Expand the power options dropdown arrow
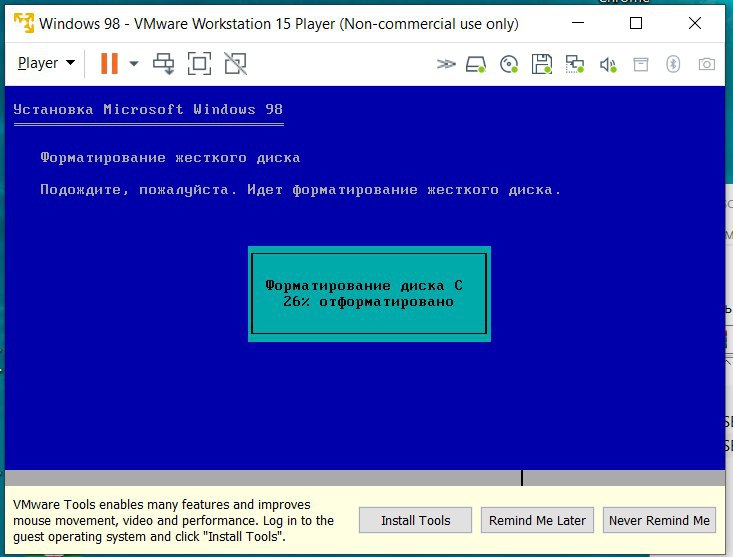 coord(134,63)
